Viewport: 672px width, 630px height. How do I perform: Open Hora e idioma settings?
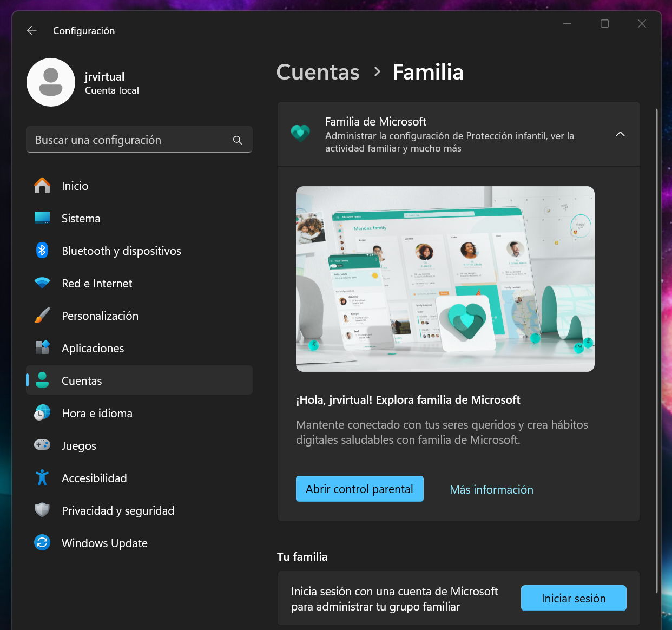97,414
